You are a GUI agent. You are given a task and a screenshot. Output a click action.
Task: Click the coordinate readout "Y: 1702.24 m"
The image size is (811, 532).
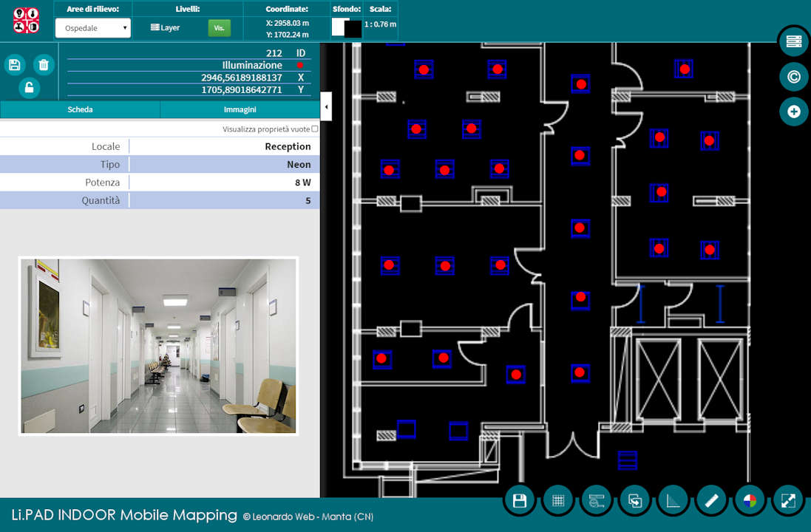coord(288,35)
